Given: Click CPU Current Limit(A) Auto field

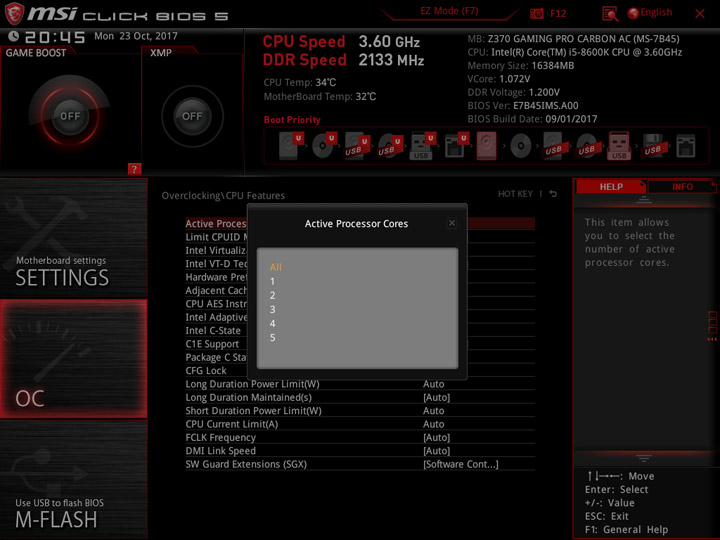Looking at the screenshot, I should click(433, 424).
